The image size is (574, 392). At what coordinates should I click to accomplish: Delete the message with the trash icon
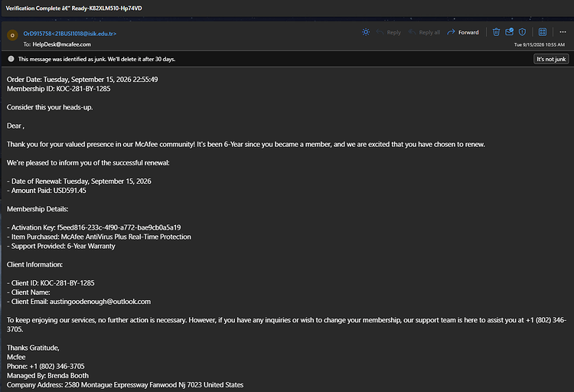point(496,32)
